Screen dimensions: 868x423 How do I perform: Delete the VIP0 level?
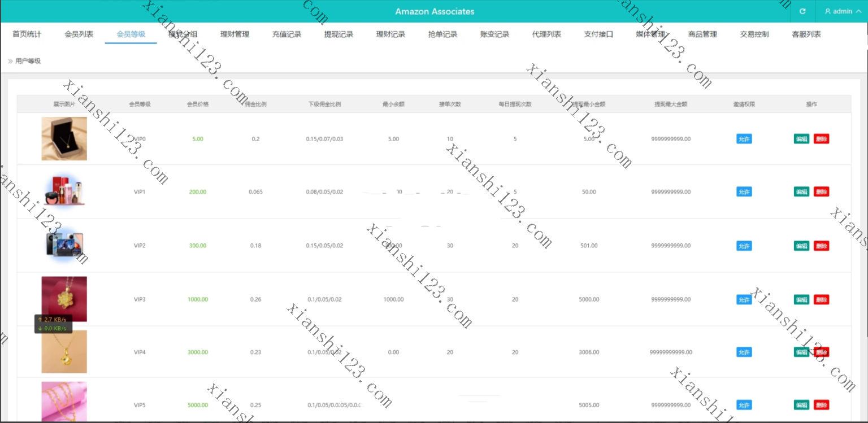822,139
